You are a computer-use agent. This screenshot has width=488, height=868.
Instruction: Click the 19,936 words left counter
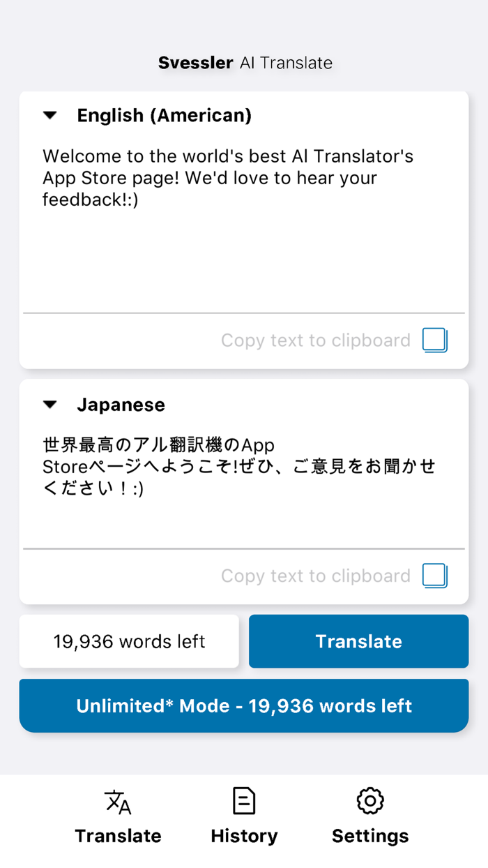click(x=129, y=641)
